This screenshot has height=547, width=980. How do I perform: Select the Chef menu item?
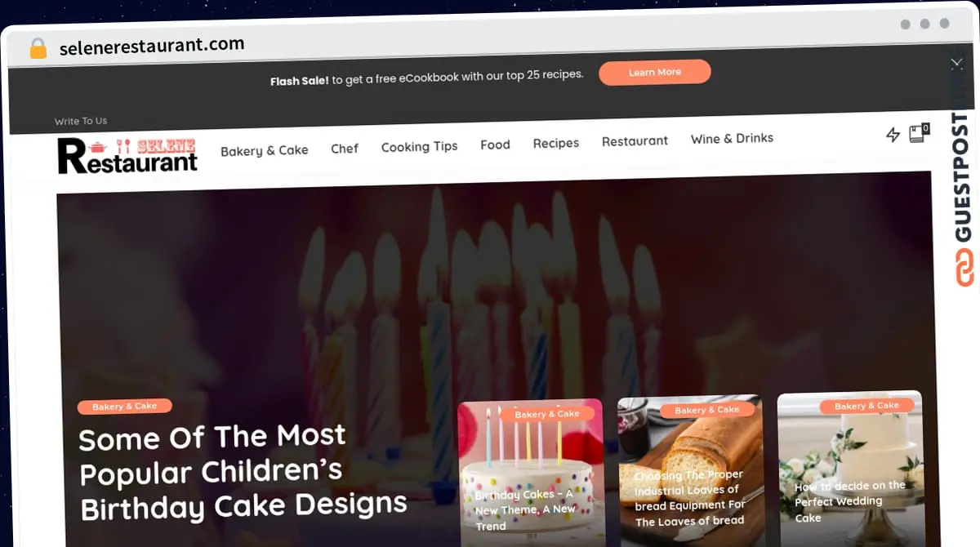click(345, 149)
